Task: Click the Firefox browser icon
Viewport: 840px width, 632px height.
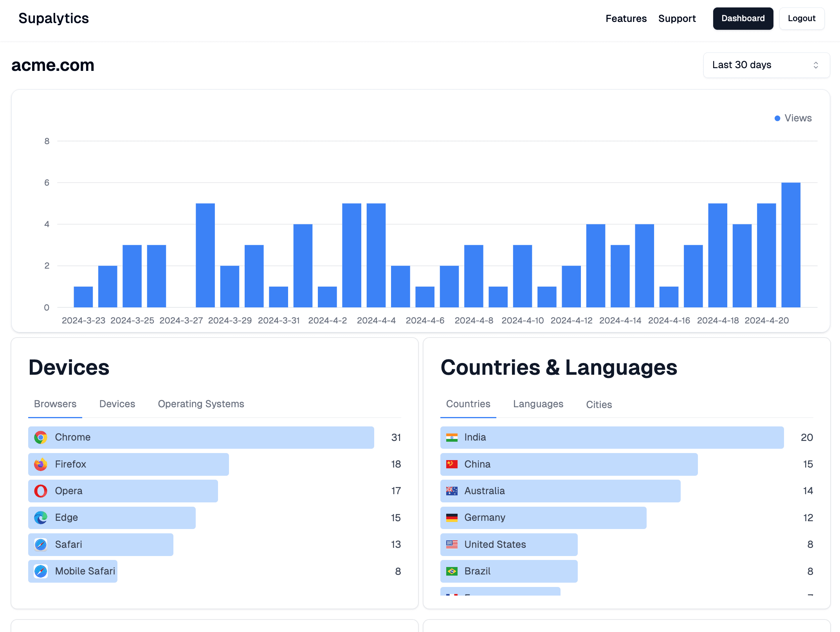Action: coord(41,464)
